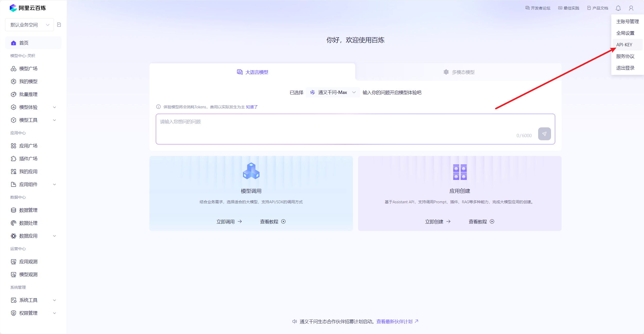Image resolution: width=644 pixels, height=334 pixels.
Task: Click the announcement speaker icon
Action: tap(294, 321)
